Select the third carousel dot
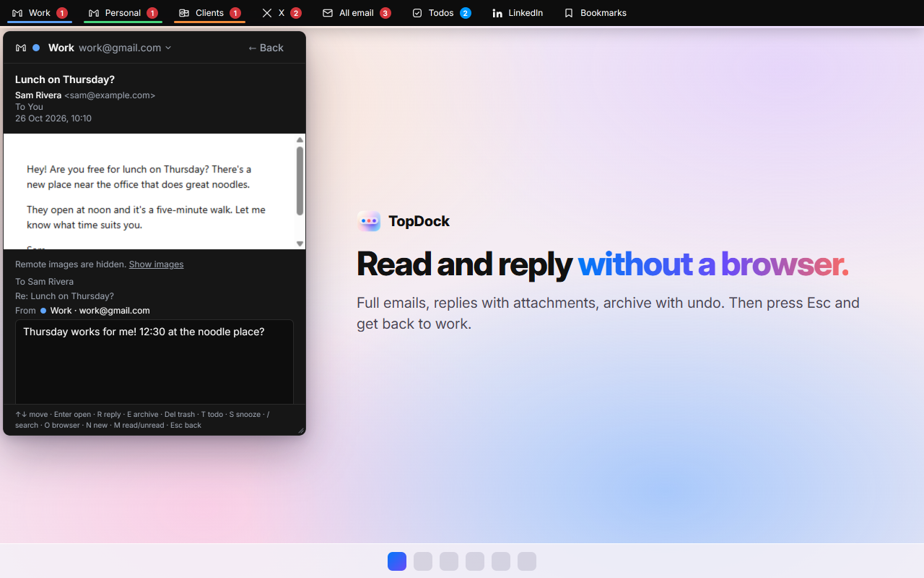The height and width of the screenshot is (578, 924). coord(449,561)
